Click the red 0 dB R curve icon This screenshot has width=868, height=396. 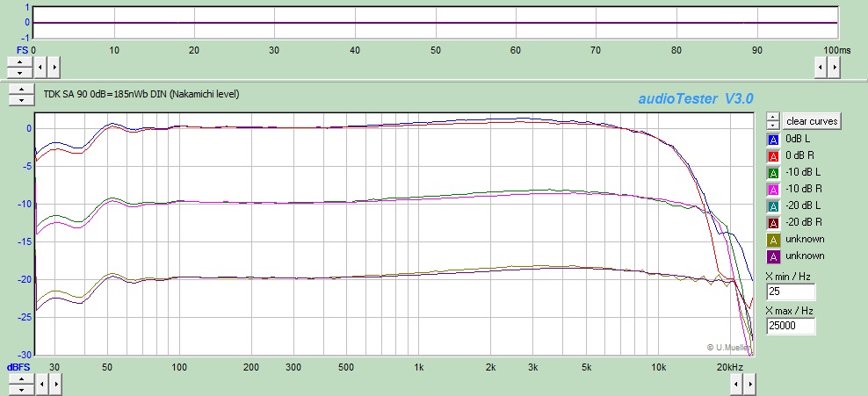tap(773, 156)
